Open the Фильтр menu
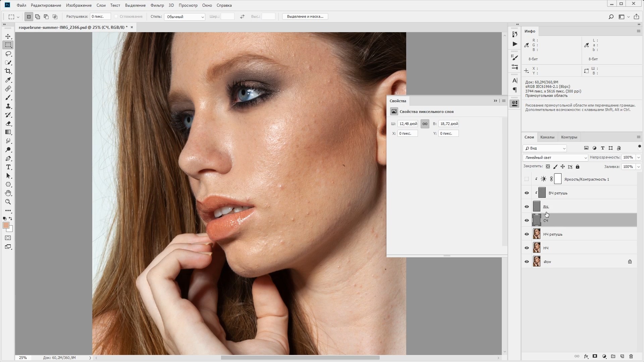 tap(157, 5)
